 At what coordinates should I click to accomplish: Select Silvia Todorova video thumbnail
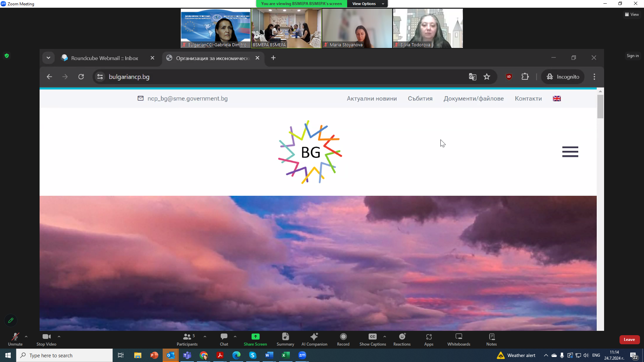pos(428,28)
